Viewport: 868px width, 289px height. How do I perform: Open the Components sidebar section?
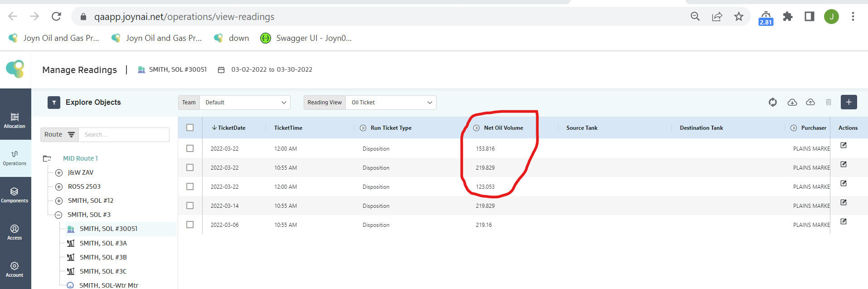coord(15,195)
